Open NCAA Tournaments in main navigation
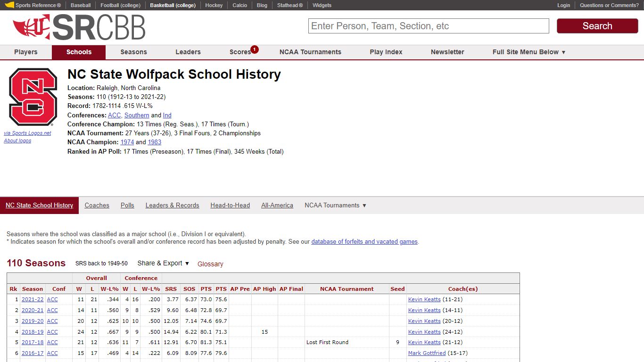Viewport: 644px width, 362px height. pyautogui.click(x=310, y=52)
